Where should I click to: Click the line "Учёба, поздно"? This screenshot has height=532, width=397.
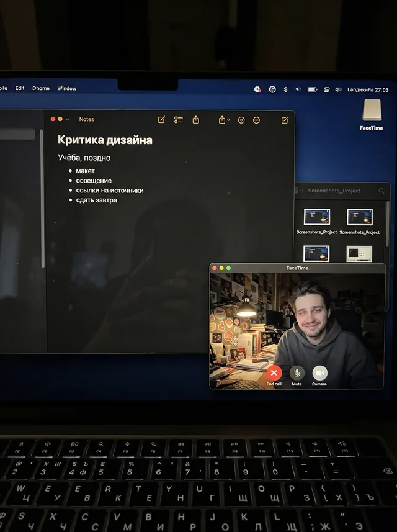84,158
